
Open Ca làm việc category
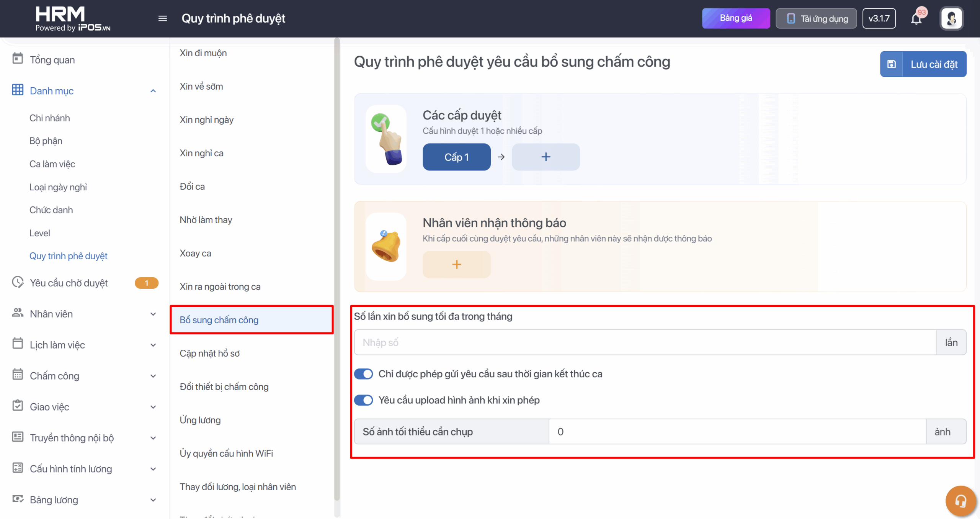pyautogui.click(x=52, y=164)
